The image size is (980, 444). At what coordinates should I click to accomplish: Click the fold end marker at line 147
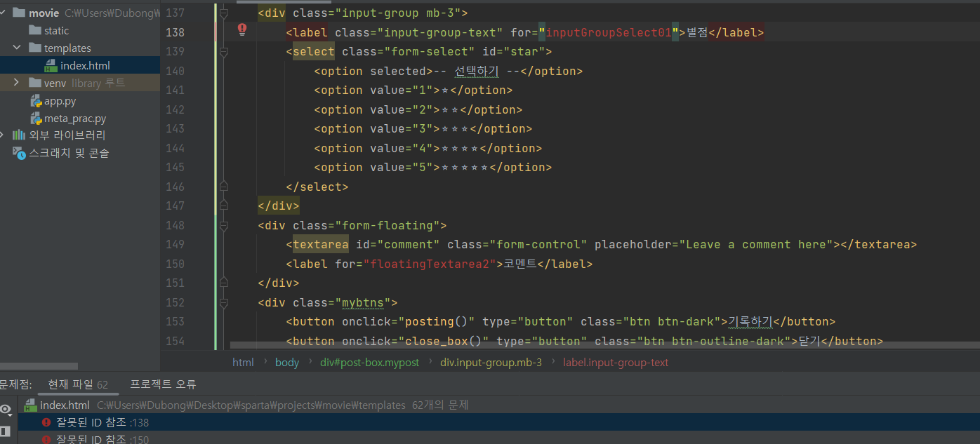coord(224,206)
